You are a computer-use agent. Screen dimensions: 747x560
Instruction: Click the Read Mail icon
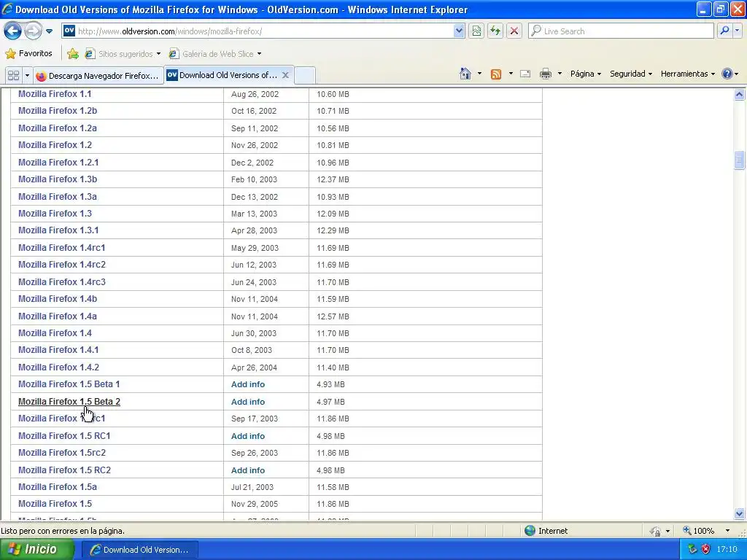[525, 74]
